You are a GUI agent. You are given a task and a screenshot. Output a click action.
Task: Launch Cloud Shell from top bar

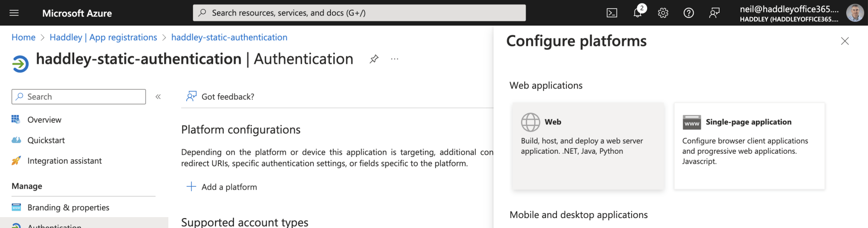[612, 13]
